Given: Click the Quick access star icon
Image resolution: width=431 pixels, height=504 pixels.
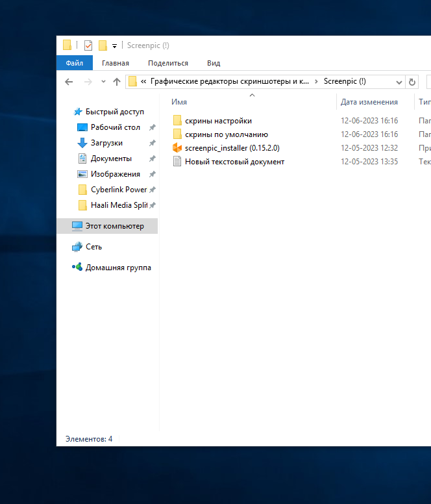Looking at the screenshot, I should [78, 112].
